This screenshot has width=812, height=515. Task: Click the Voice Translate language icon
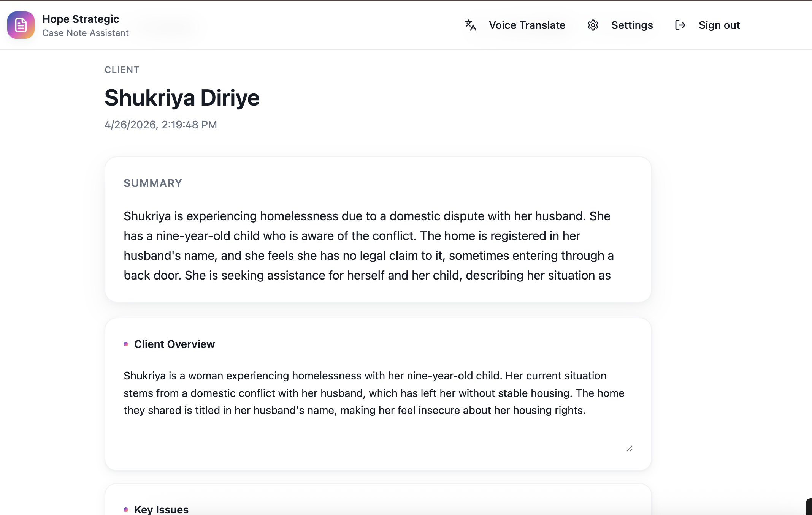tap(471, 25)
